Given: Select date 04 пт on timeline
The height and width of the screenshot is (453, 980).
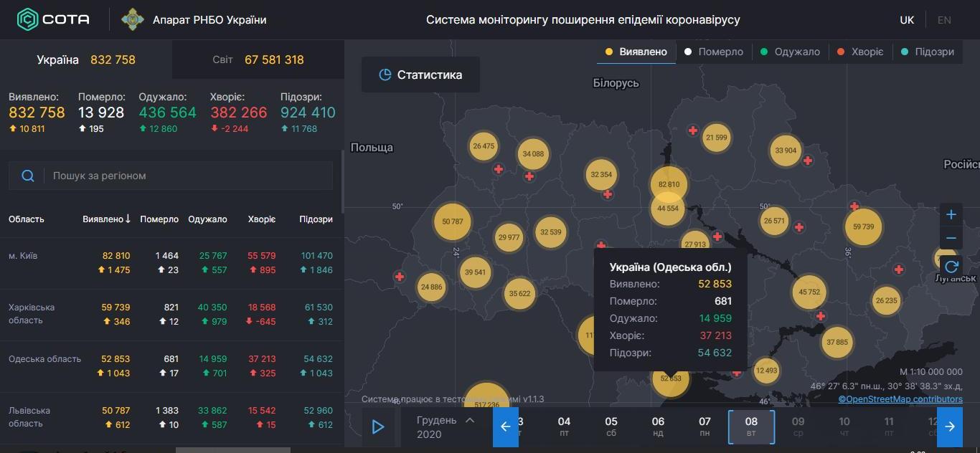Looking at the screenshot, I should tap(565, 427).
